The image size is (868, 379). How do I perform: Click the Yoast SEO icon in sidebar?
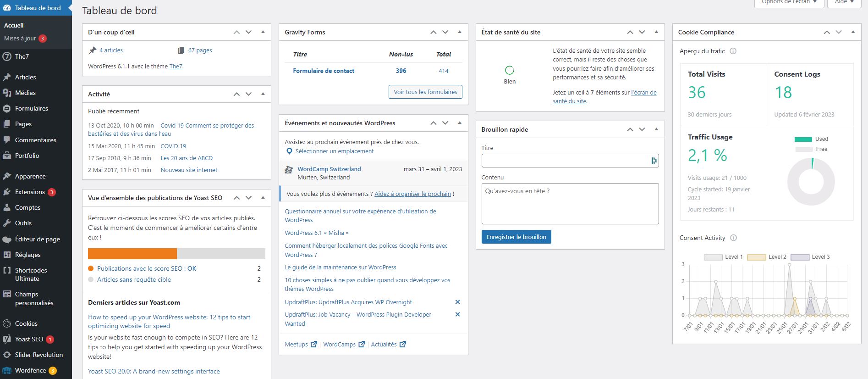click(x=7, y=339)
